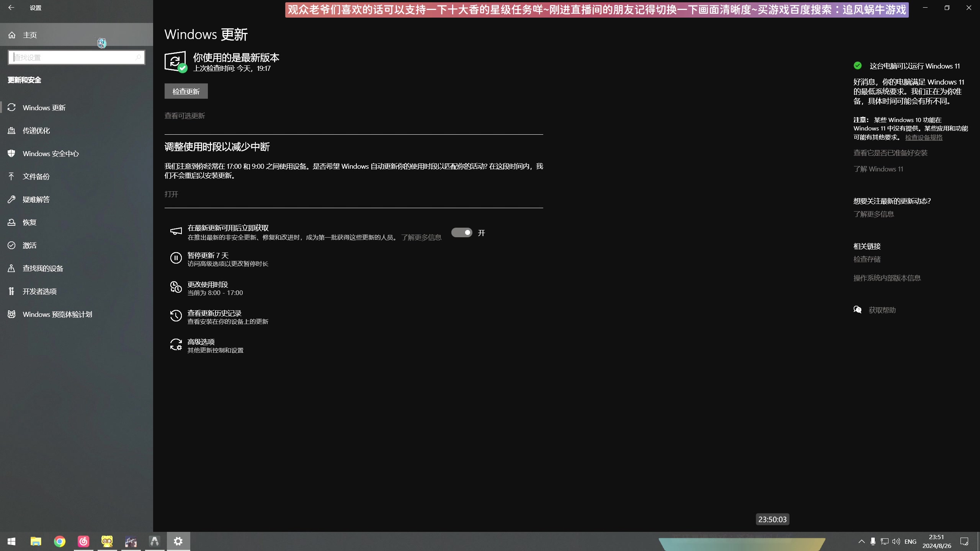Click the search magnifier icon

[x=138, y=57]
